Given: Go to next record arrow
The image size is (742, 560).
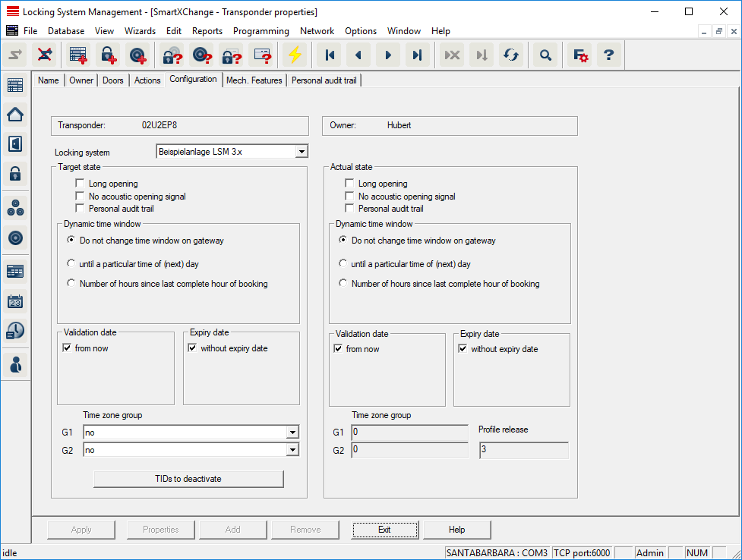Looking at the screenshot, I should pos(387,55).
